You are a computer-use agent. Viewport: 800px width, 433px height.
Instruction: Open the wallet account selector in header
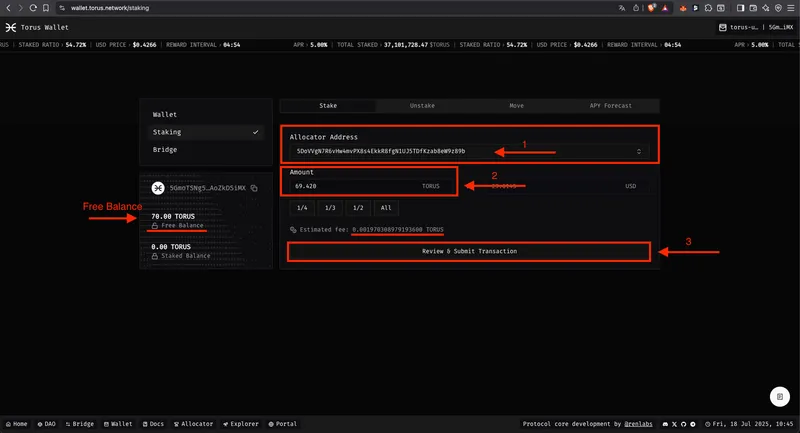point(773,27)
